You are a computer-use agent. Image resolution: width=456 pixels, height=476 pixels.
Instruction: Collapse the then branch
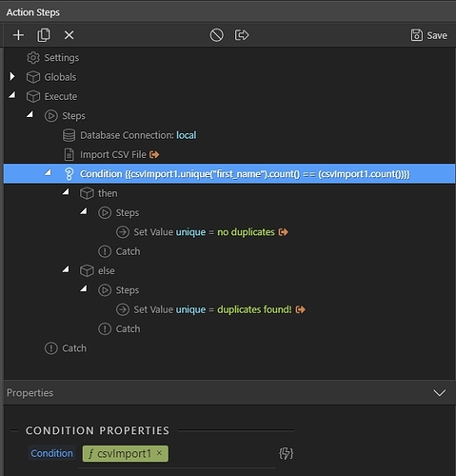66,191
